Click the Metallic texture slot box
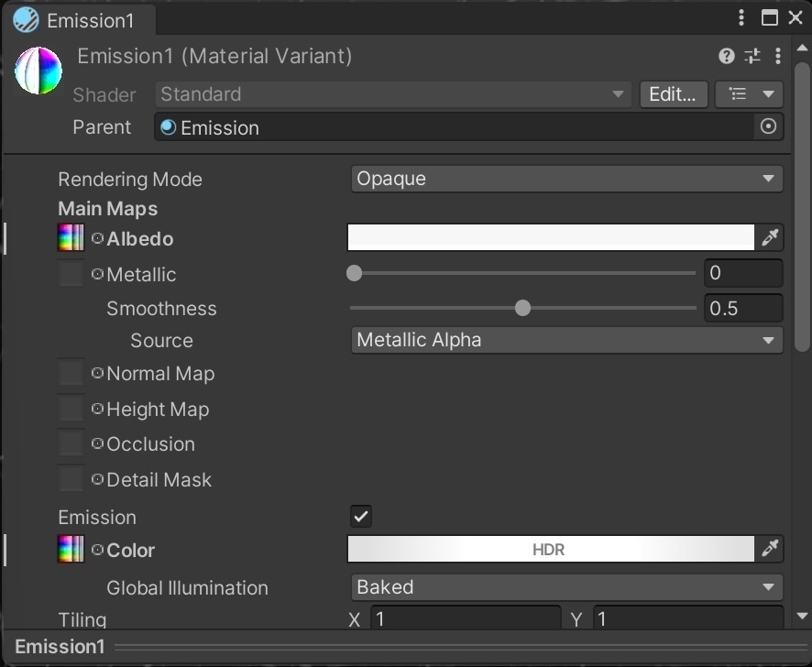Image resolution: width=812 pixels, height=667 pixels. (71, 274)
